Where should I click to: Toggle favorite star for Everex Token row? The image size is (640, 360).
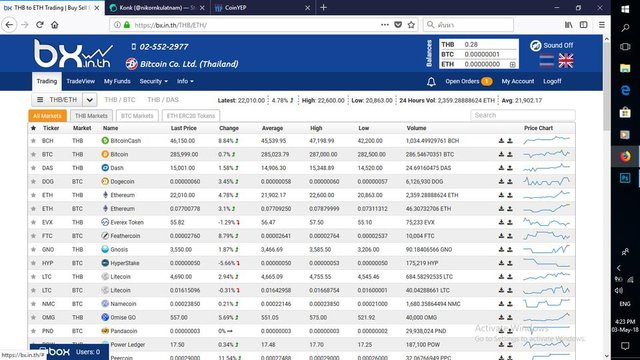(x=33, y=222)
